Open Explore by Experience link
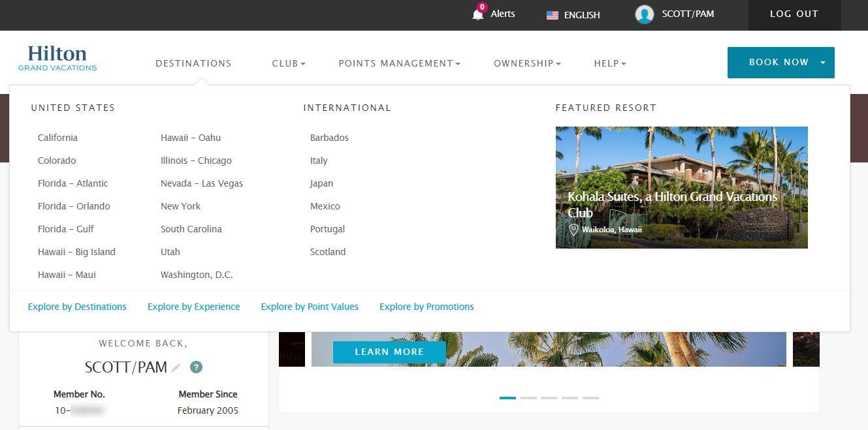Image resolution: width=868 pixels, height=430 pixels. (x=193, y=307)
